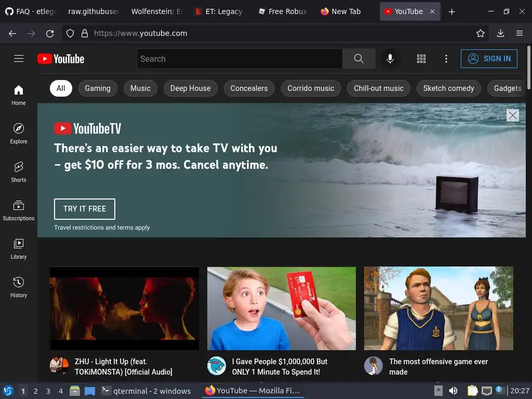The height and width of the screenshot is (399, 532).
Task: Open I Gave People $1,000,000 video title
Action: point(280,367)
